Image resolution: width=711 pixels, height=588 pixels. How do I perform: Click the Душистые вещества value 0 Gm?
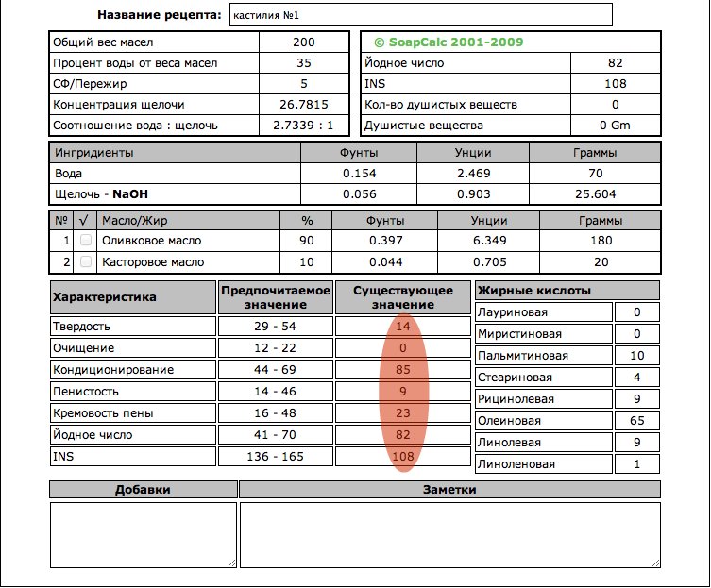[615, 126]
